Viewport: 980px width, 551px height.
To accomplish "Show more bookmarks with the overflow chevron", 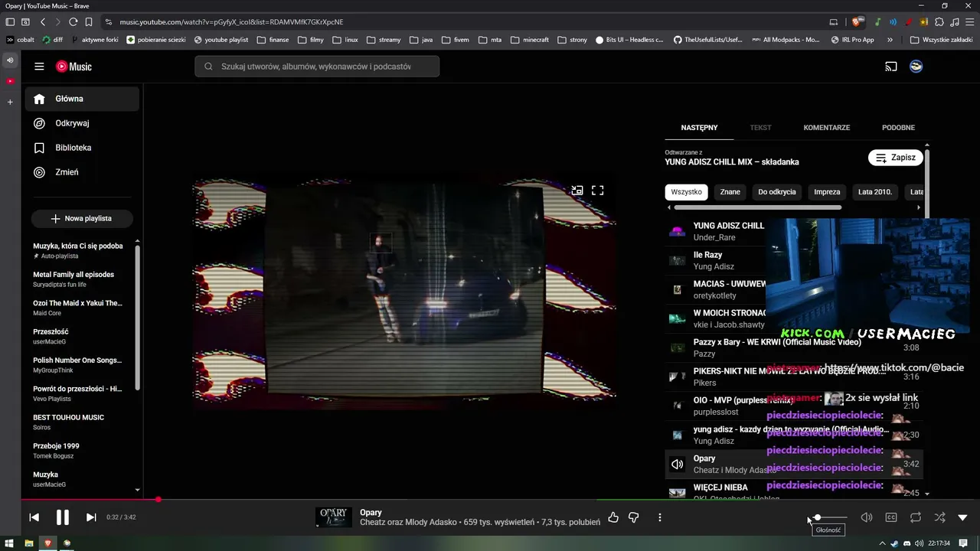I will coord(890,40).
